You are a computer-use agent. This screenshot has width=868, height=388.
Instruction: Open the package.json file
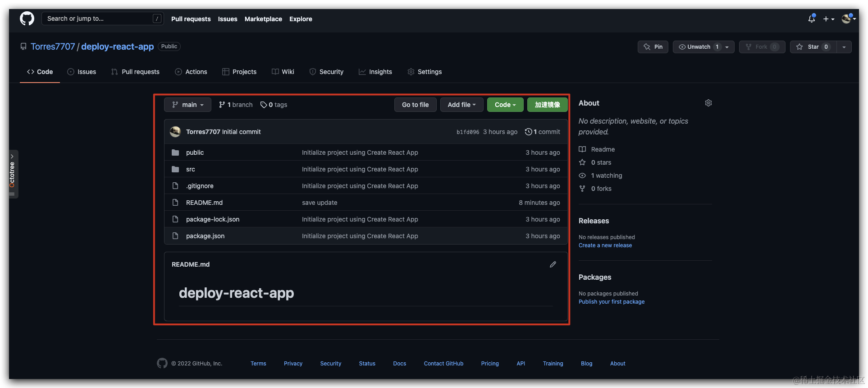click(x=205, y=236)
